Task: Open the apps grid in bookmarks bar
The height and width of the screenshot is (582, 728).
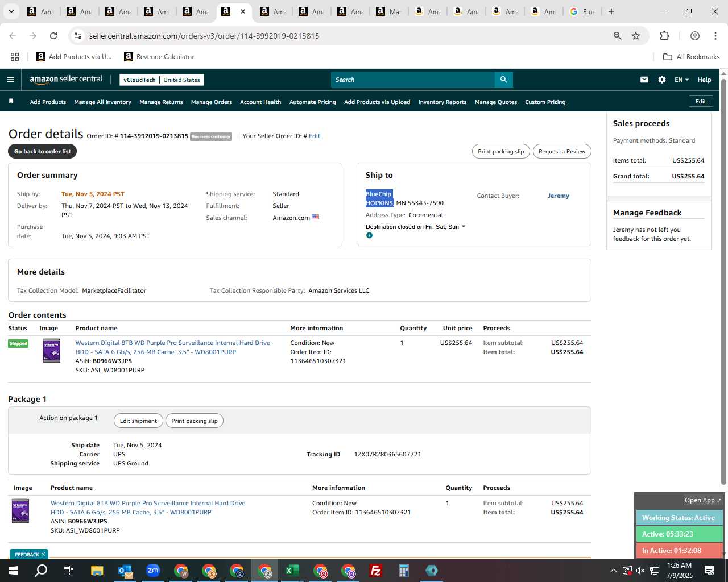Action: (x=15, y=57)
